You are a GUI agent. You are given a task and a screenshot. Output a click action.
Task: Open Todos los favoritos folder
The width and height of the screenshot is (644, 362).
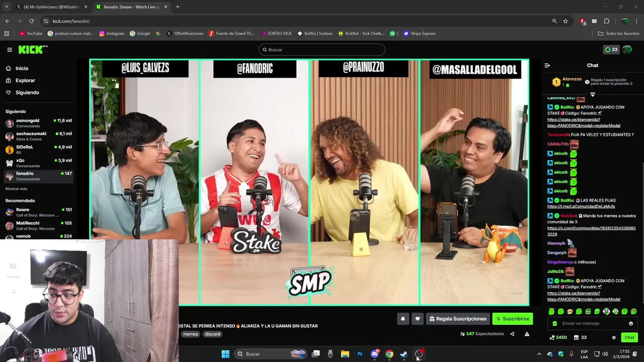pyautogui.click(x=618, y=34)
